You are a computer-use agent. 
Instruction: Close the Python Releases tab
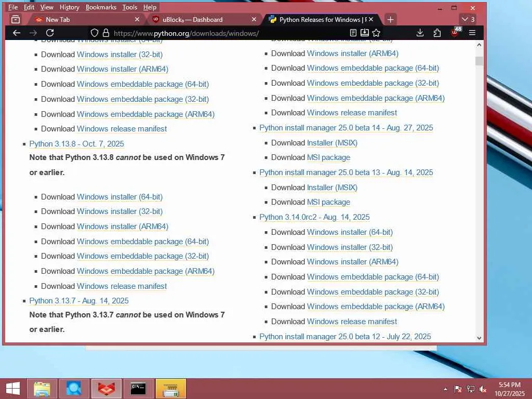click(x=371, y=20)
